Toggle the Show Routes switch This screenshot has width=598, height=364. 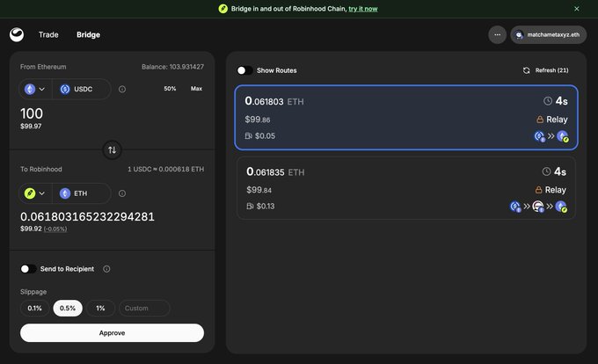pyautogui.click(x=244, y=70)
